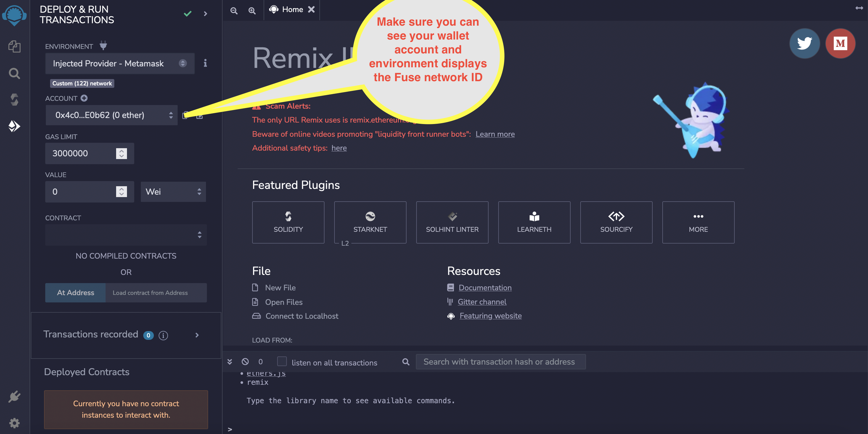Screen dimensions: 868x434
Task: Open the StarkNet featured plugin
Action: pyautogui.click(x=370, y=222)
